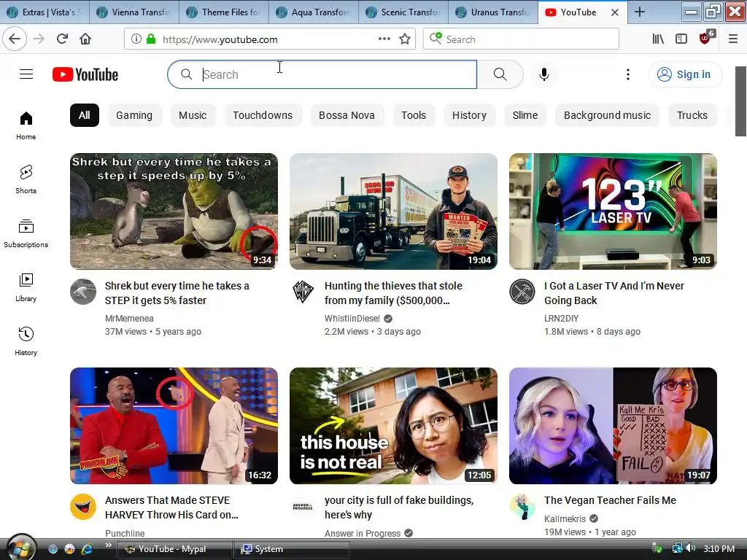Image resolution: width=747 pixels, height=560 pixels.
Task: Start voice search with the microphone icon
Action: pos(544,74)
